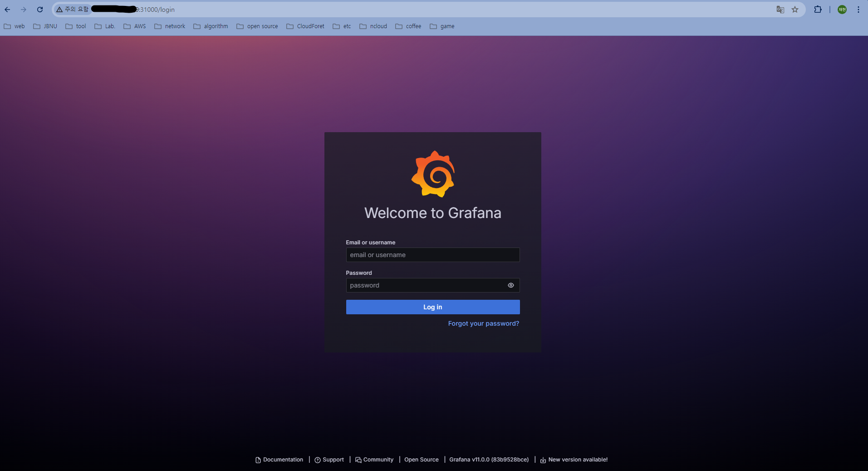Image resolution: width=868 pixels, height=471 pixels.
Task: Open the Documentation footer link
Action: coord(280,460)
